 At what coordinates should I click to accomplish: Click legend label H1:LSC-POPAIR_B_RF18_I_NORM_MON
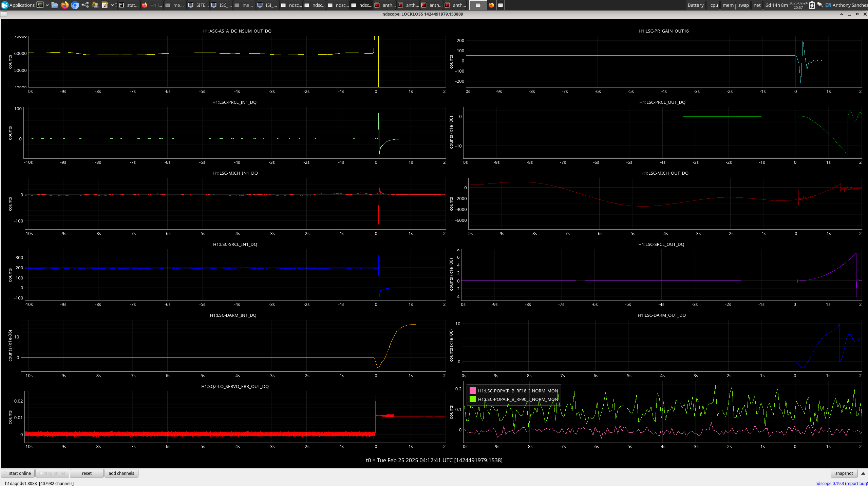518,391
